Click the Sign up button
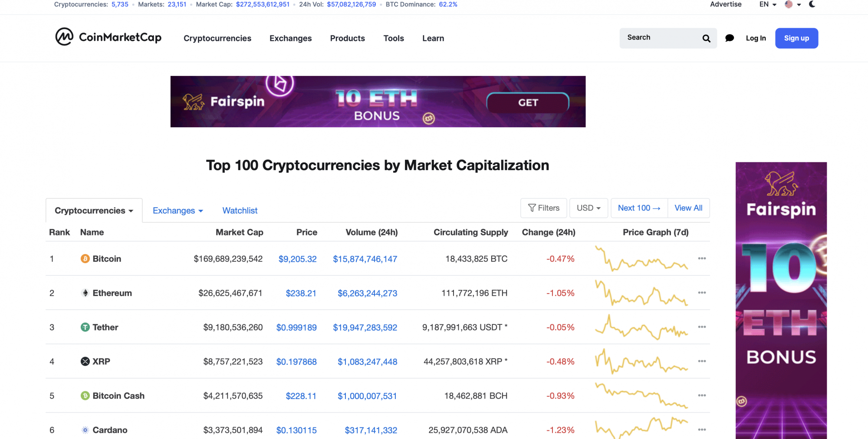 (x=796, y=38)
